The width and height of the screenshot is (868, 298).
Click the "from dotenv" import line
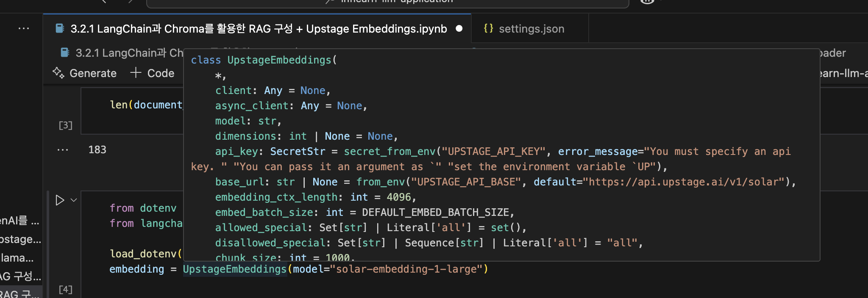pos(143,208)
